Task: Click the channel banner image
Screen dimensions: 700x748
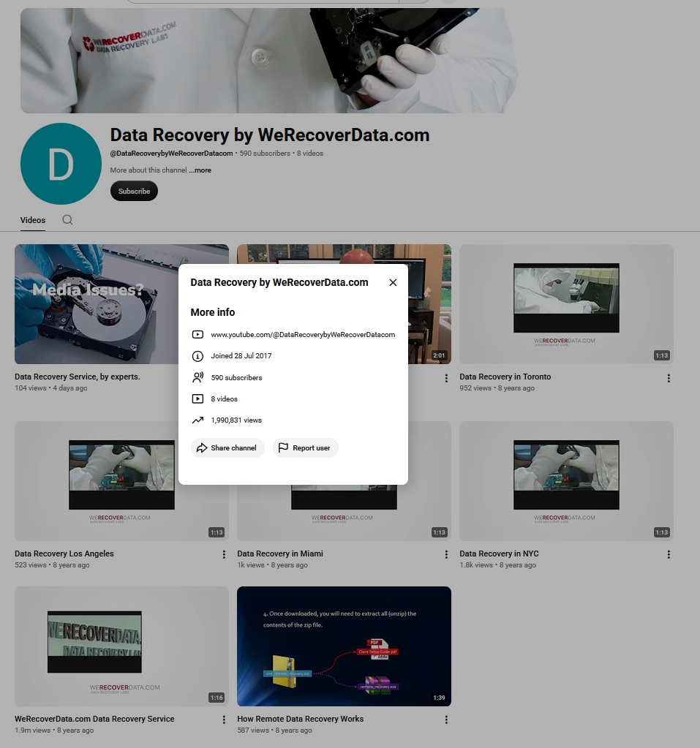Action: 268,61
